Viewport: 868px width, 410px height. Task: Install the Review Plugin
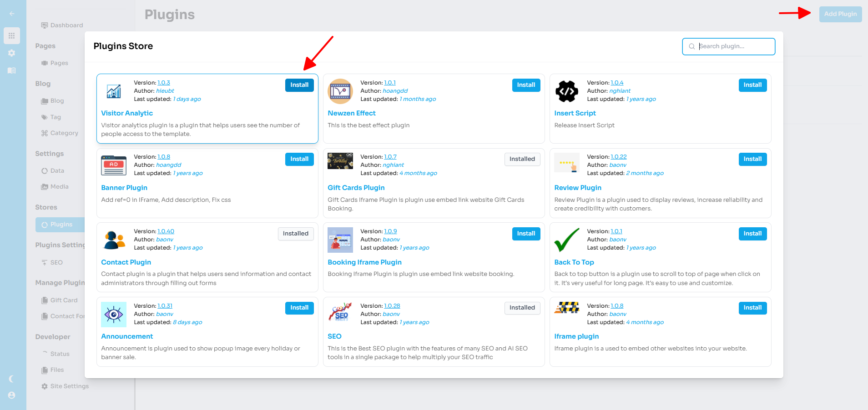pos(752,159)
